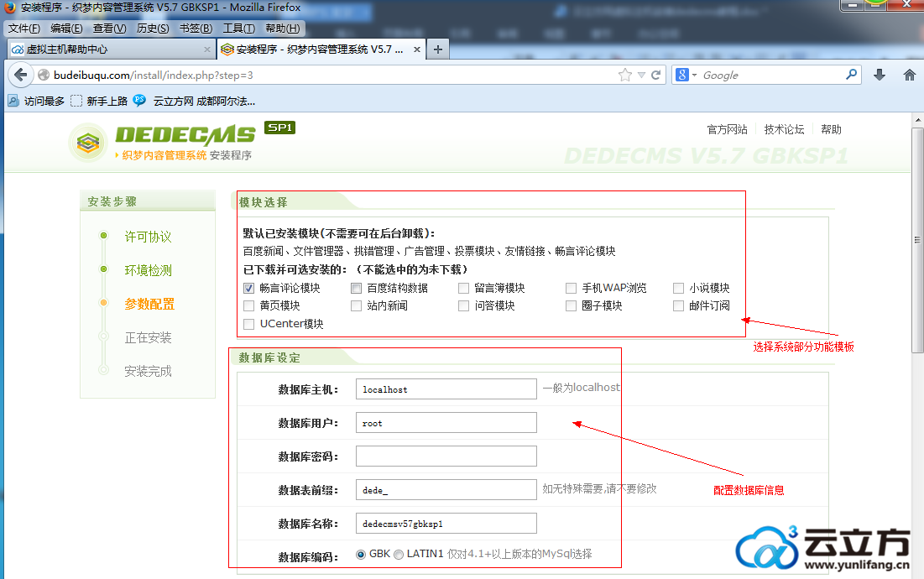This screenshot has width=924, height=579.
Task: Open the 帮助 header link
Action: coord(831,129)
